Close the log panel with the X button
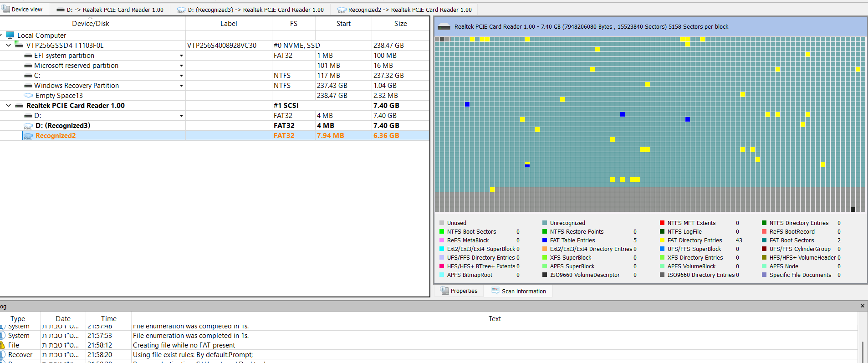Image resolution: width=868 pixels, height=363 pixels. pos(862,306)
